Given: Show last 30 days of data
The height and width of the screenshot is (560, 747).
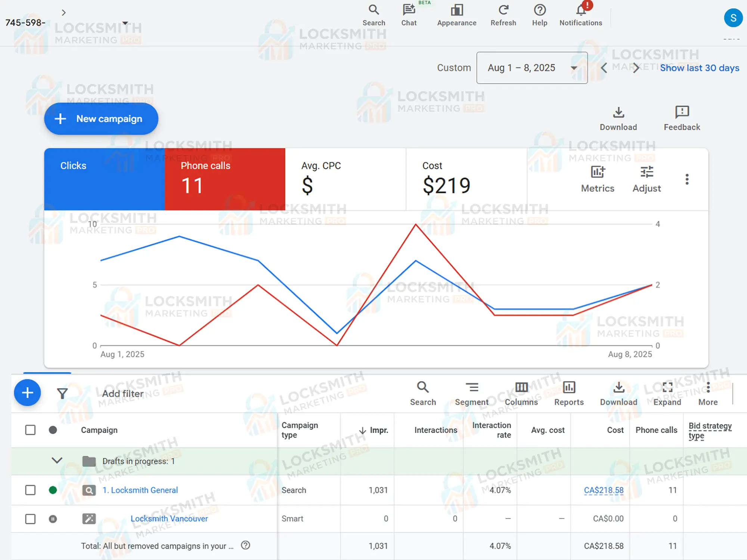Looking at the screenshot, I should point(699,68).
